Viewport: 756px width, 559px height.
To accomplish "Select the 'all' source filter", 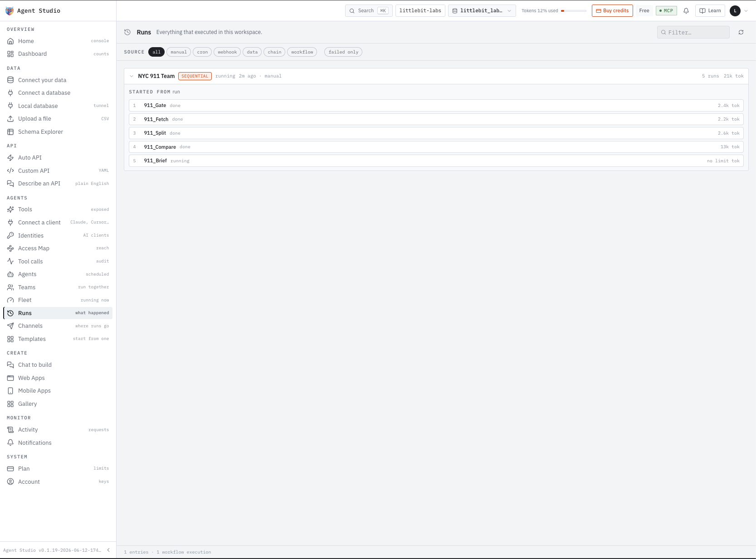I will 156,52.
